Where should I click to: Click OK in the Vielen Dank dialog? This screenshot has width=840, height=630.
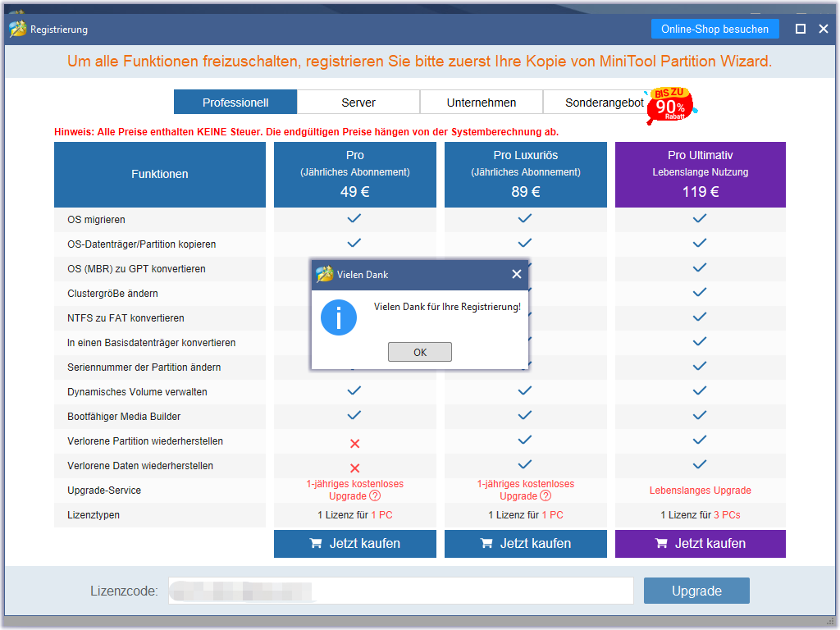coord(419,352)
